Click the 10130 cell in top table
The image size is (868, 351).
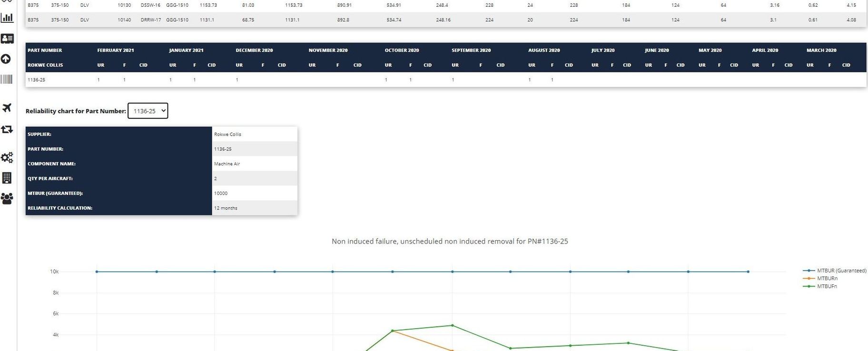coord(124,5)
